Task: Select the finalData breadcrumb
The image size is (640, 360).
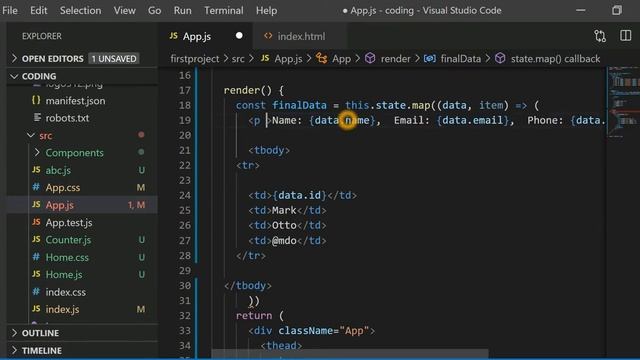Action: [460, 59]
